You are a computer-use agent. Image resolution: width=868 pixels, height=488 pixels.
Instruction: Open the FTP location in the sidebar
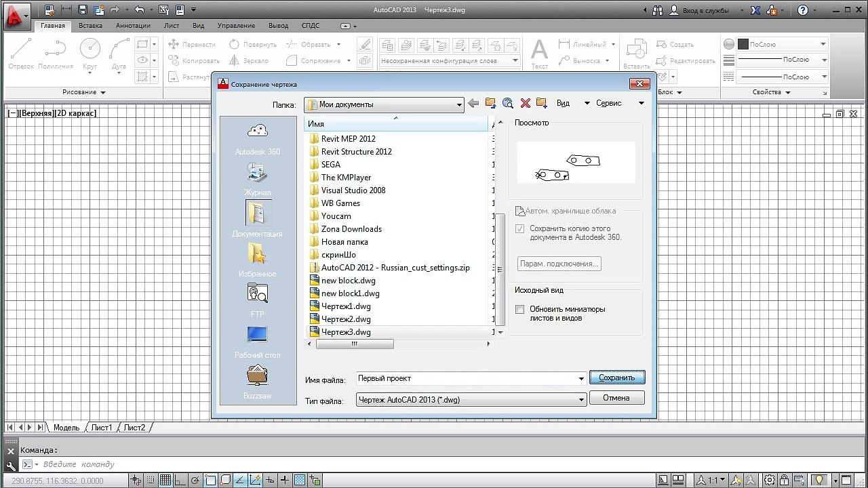pyautogui.click(x=258, y=294)
